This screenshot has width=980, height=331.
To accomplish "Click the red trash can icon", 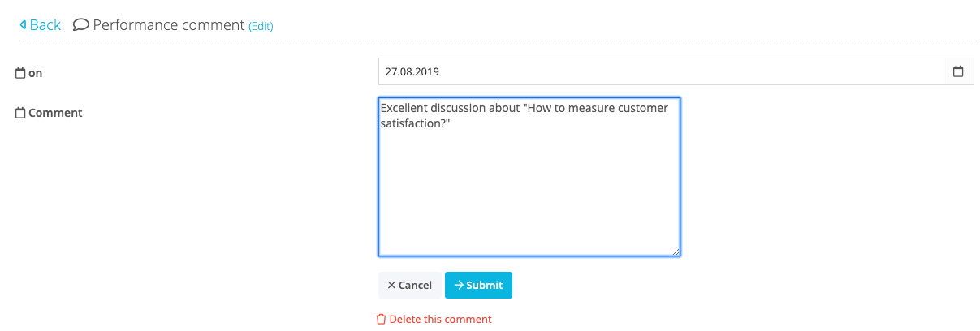I will pyautogui.click(x=381, y=320).
